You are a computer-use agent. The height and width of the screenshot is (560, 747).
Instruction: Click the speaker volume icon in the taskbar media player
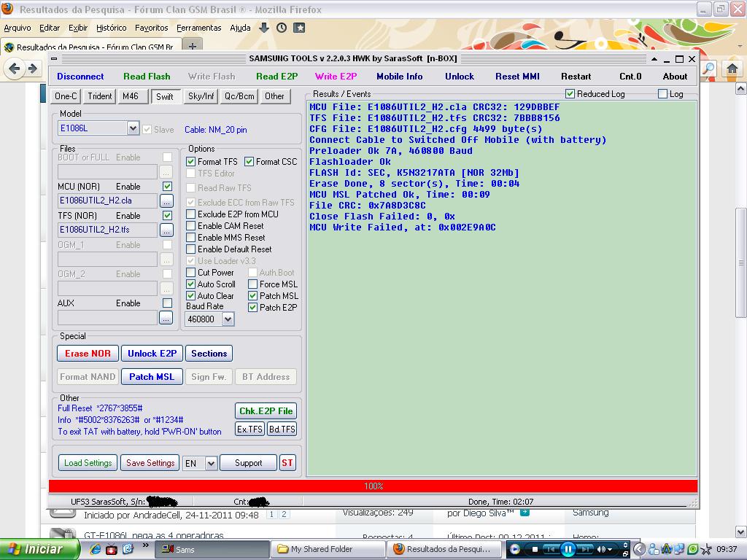point(601,550)
